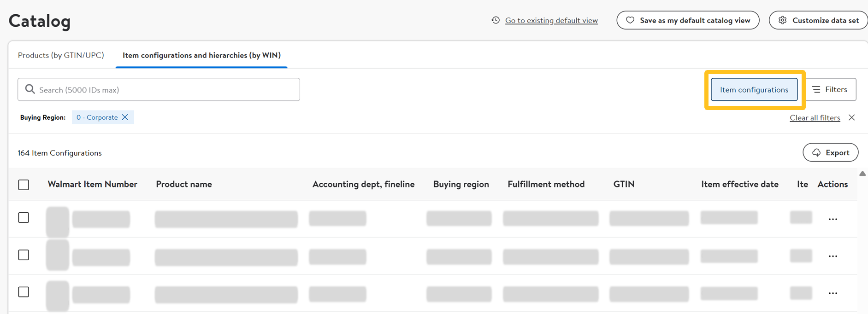This screenshot has width=868, height=314.
Task: Check the second row checkbox
Action: click(24, 255)
